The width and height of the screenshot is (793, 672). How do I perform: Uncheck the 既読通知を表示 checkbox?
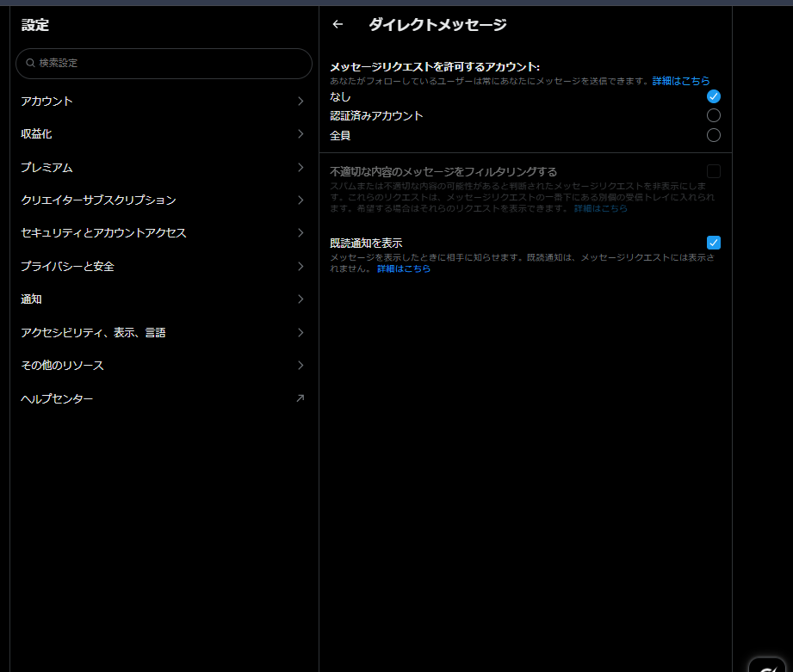coord(713,243)
